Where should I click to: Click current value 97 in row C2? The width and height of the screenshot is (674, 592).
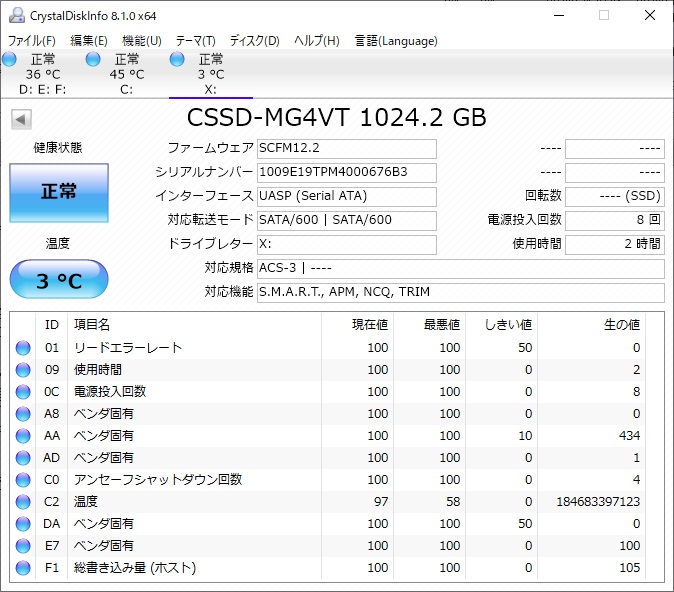click(381, 502)
